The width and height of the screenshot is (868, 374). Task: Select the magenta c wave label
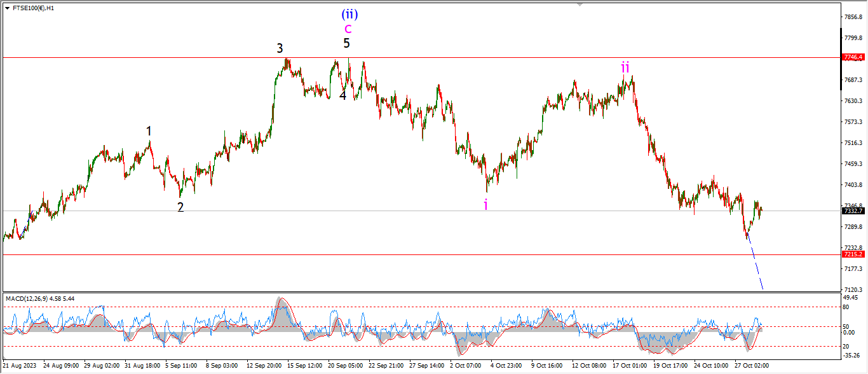[348, 29]
